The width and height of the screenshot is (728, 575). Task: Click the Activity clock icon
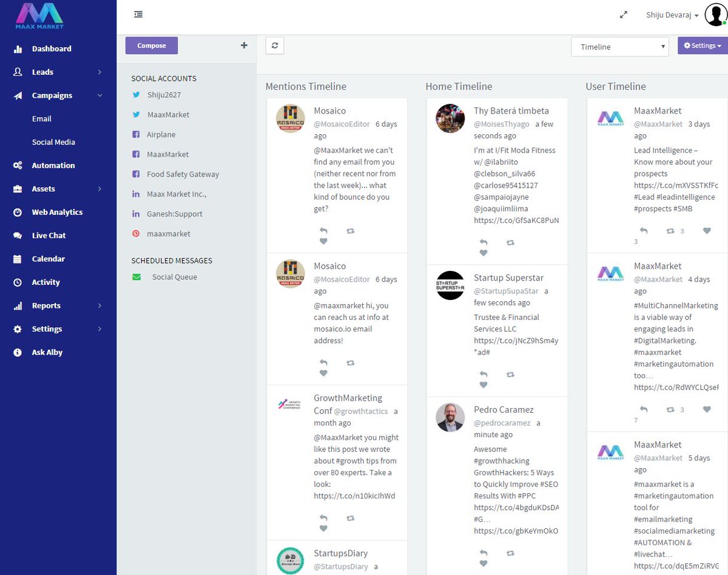click(18, 282)
